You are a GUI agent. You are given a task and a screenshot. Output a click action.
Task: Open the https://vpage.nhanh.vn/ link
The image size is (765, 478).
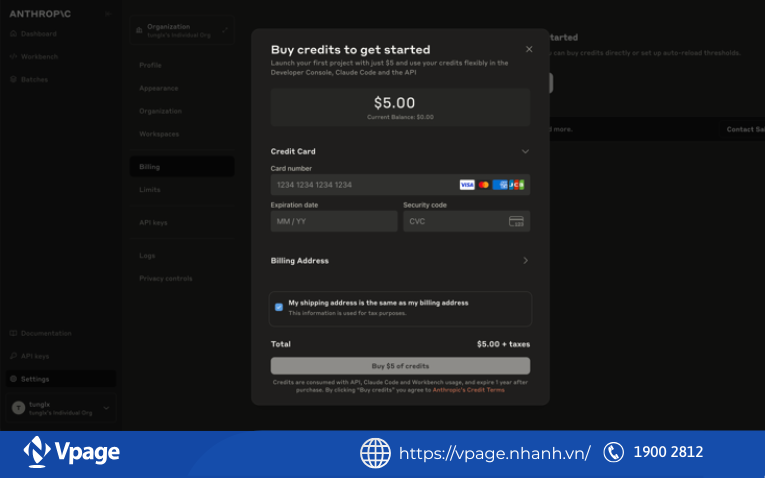(x=495, y=453)
